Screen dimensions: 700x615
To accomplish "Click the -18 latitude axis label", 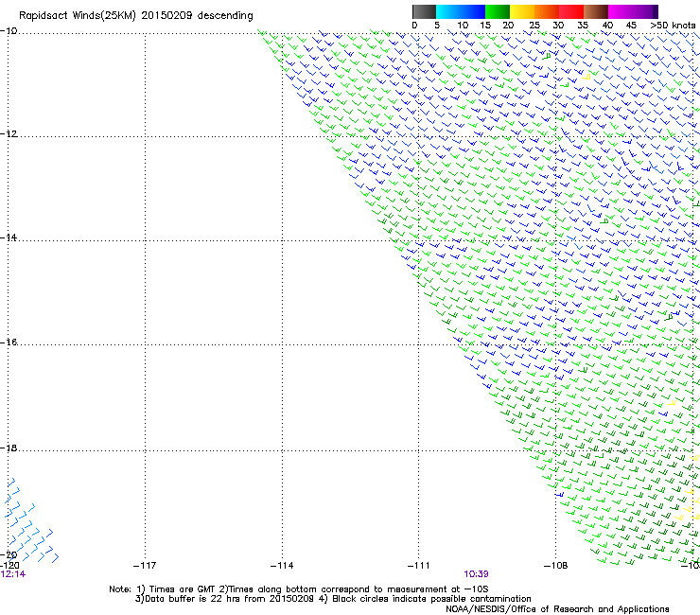I will [9, 448].
